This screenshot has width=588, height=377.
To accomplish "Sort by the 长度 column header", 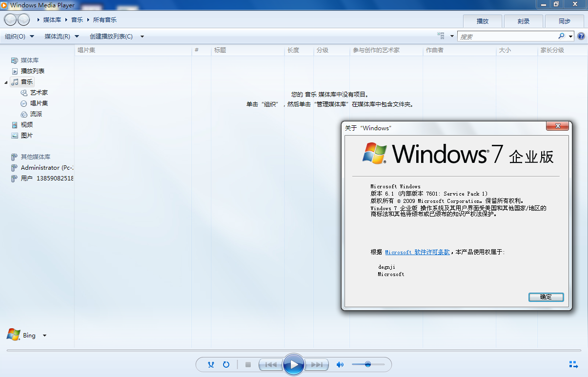I will coord(299,50).
